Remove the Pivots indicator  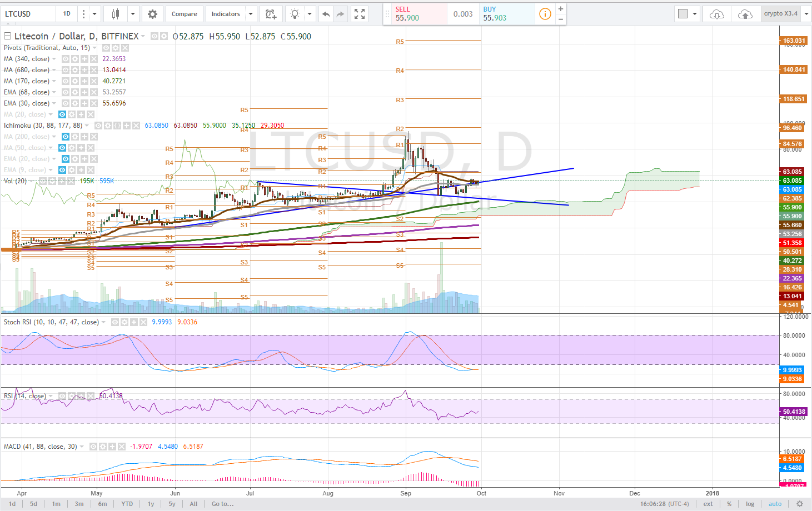[125, 48]
